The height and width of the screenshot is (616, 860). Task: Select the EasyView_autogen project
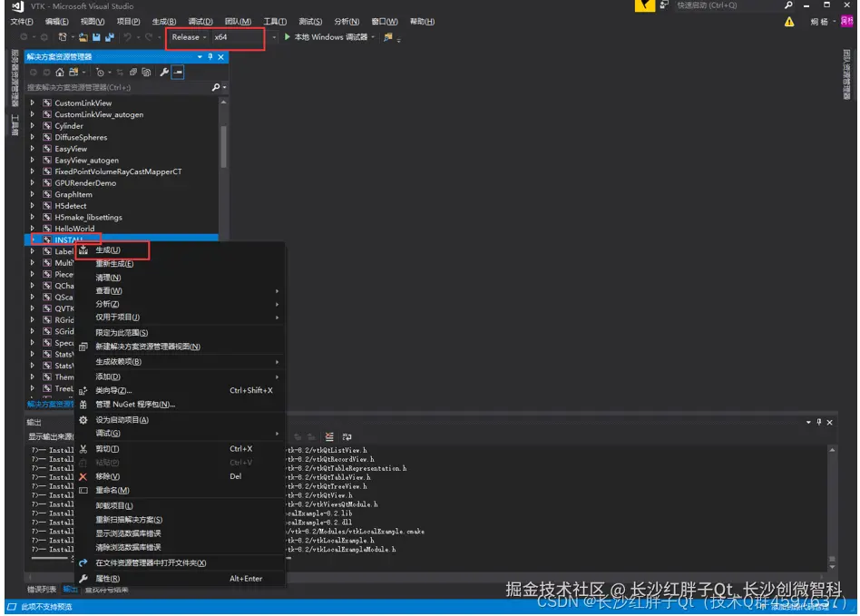[87, 161]
